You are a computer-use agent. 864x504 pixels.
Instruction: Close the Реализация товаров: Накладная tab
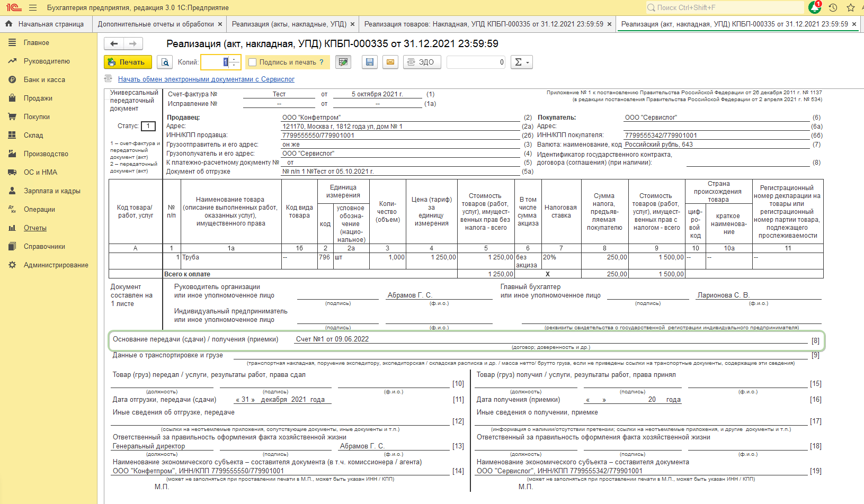tap(609, 24)
